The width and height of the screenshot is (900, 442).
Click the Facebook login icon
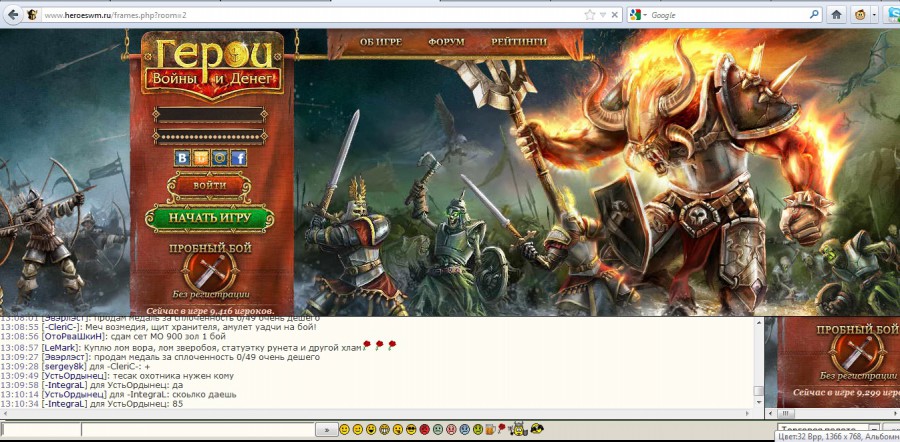238,158
